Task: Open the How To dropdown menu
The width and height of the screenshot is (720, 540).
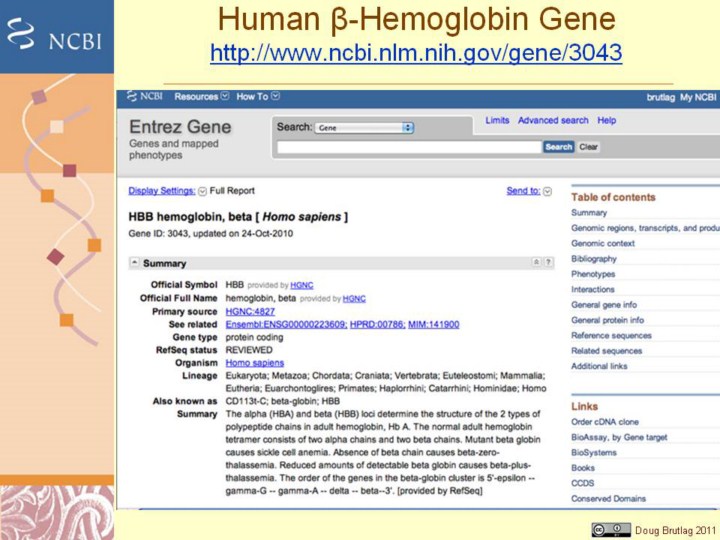Action: 258,97
